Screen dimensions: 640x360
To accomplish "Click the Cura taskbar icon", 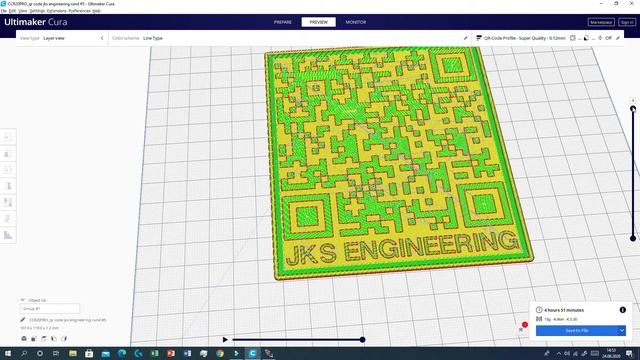I will click(x=253, y=353).
